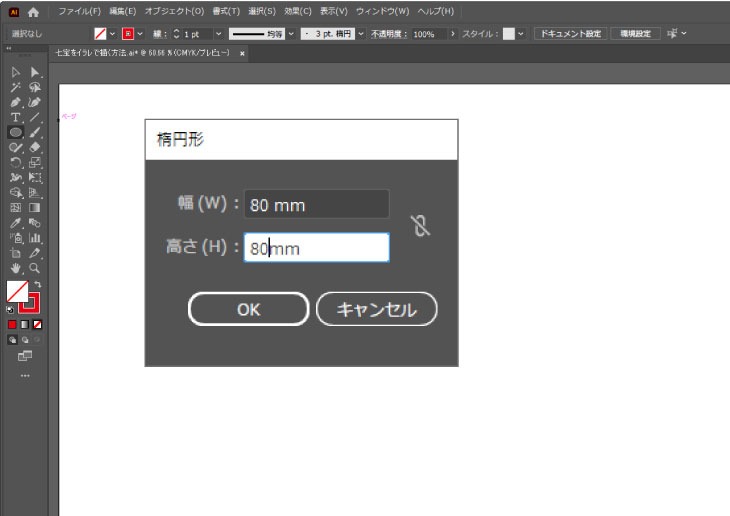The height and width of the screenshot is (516, 730).
Task: Reset to default fill and stroke
Action: (x=10, y=309)
